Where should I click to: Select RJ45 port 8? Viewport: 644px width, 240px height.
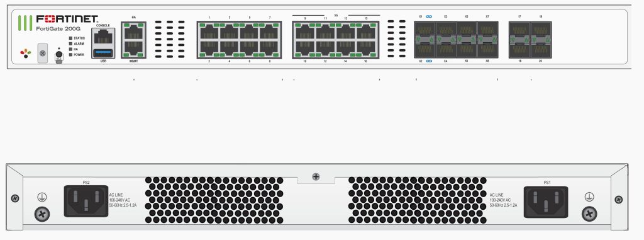click(269, 49)
